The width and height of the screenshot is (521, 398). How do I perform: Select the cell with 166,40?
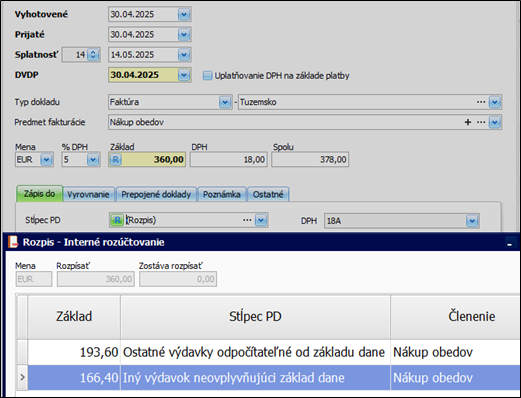74,378
